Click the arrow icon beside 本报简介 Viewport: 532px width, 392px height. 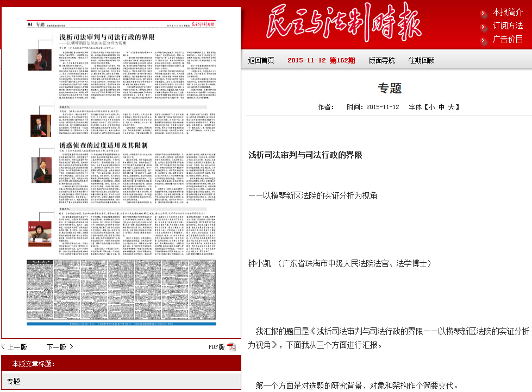pos(484,13)
